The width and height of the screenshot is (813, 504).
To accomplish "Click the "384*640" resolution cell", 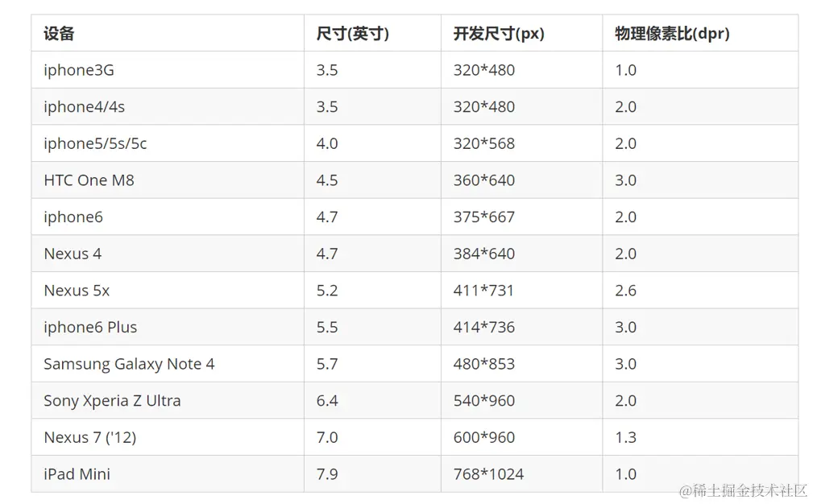I will (x=521, y=254).
